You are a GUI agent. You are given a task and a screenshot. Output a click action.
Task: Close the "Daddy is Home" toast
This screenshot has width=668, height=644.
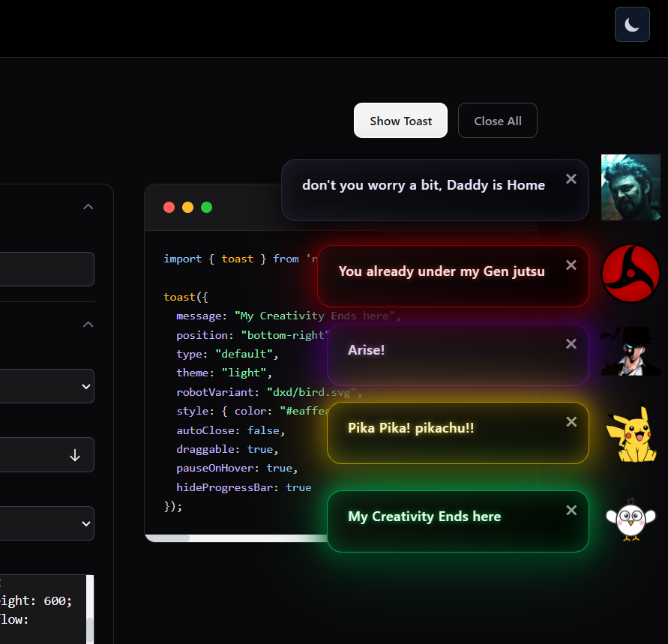tap(571, 179)
